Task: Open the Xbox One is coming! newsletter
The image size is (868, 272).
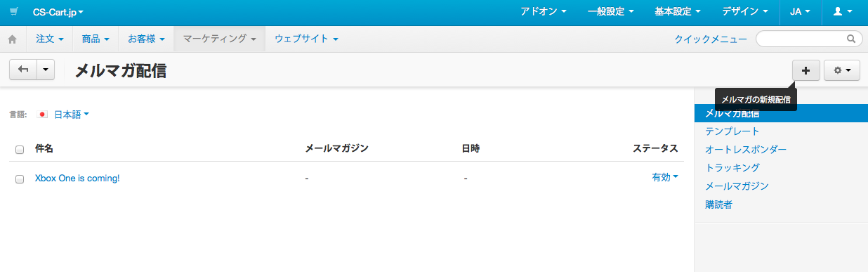Action: pyautogui.click(x=77, y=179)
